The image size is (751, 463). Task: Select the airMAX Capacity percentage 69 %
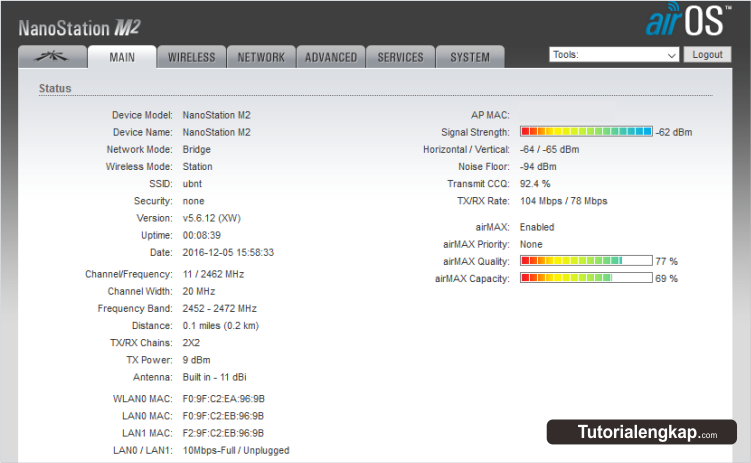click(x=666, y=279)
